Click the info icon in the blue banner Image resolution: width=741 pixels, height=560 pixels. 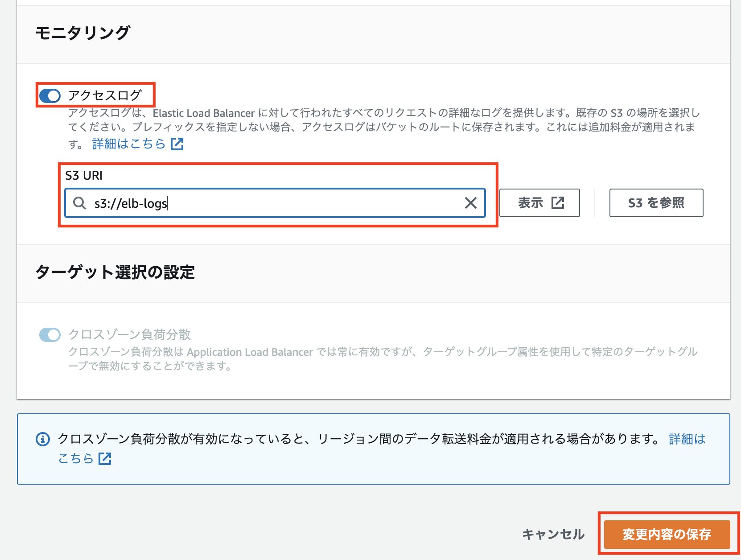click(42, 439)
